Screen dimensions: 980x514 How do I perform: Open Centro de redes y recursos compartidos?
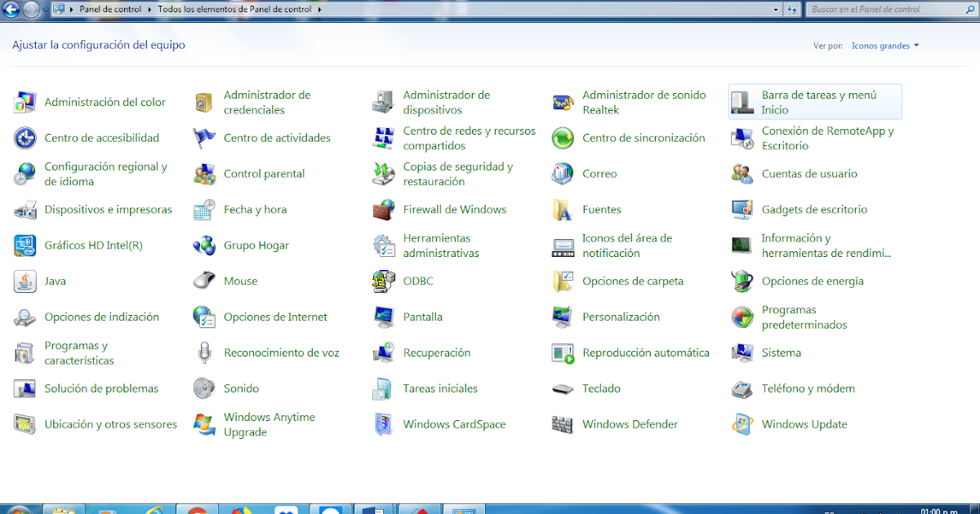[470, 138]
